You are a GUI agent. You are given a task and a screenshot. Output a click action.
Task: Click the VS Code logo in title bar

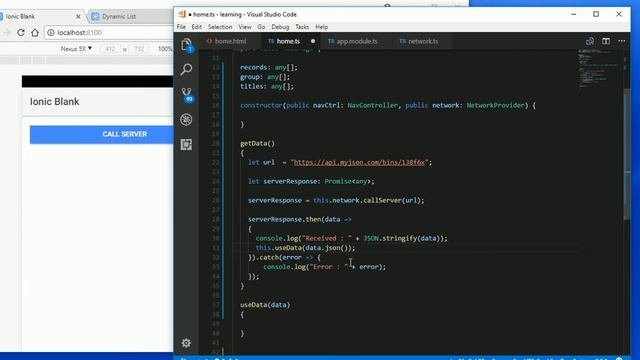click(182, 14)
